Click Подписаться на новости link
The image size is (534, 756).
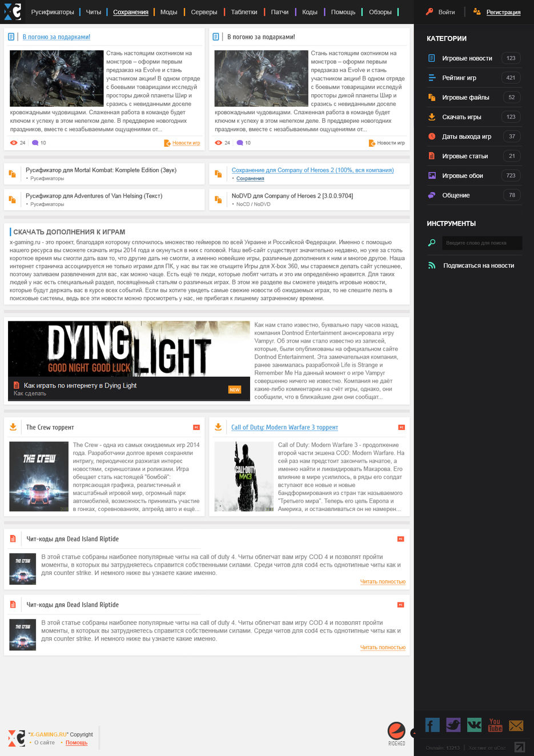tap(479, 266)
